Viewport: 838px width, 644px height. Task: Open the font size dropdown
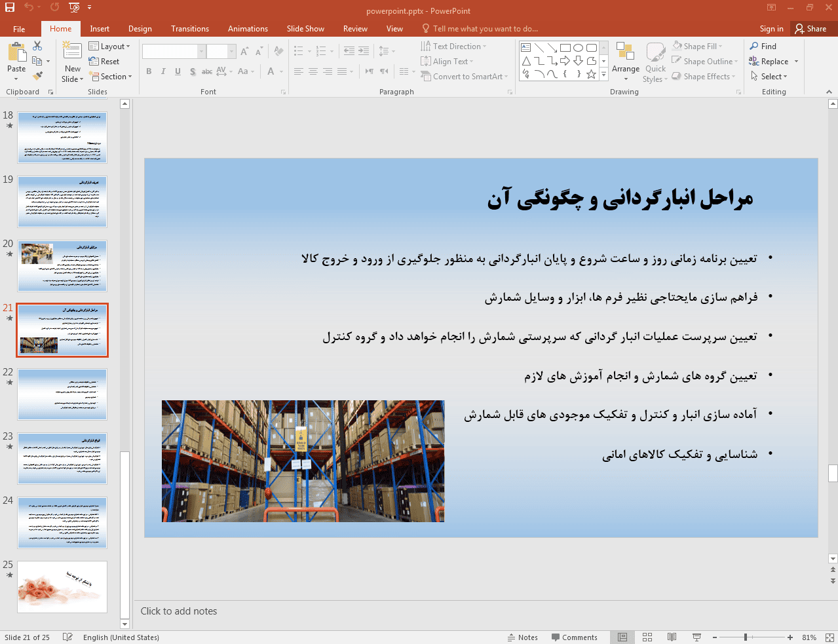point(231,51)
